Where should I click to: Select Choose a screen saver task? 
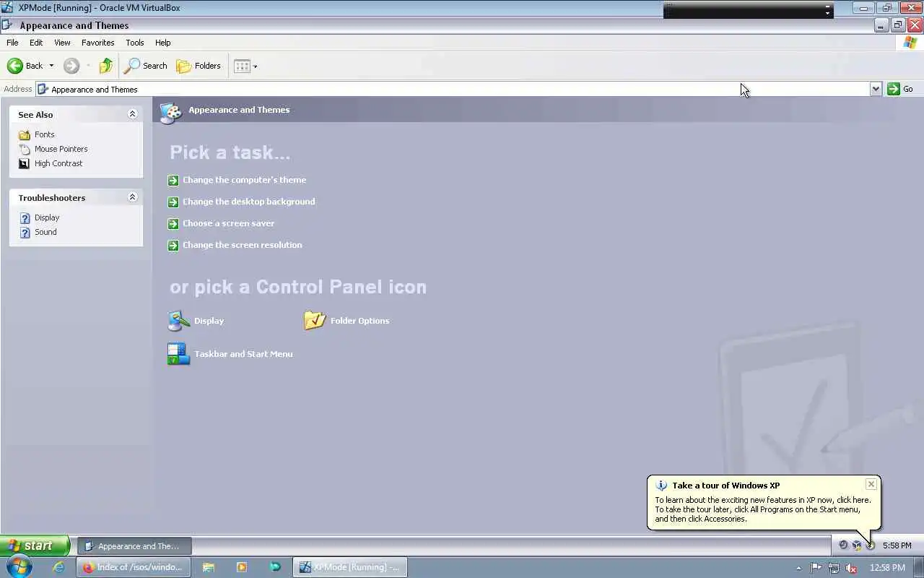[228, 223]
